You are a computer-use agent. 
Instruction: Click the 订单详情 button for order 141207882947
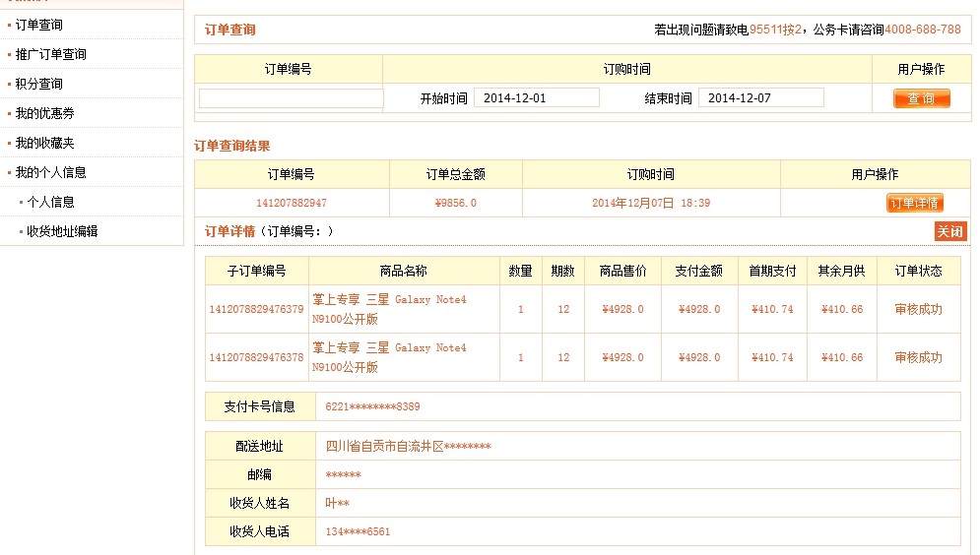click(914, 203)
